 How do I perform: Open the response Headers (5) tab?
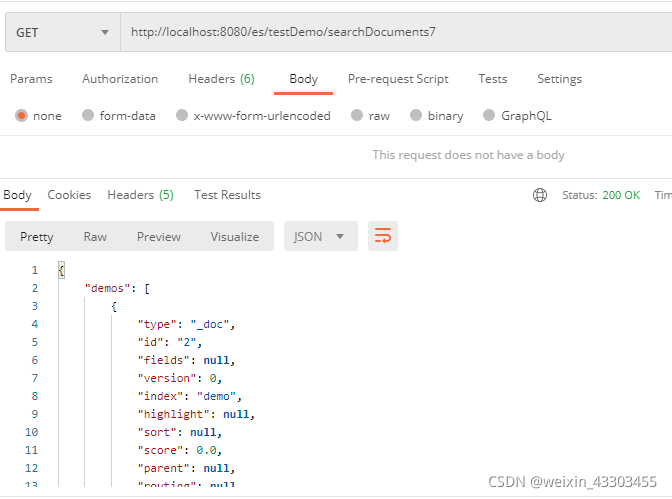coord(140,195)
